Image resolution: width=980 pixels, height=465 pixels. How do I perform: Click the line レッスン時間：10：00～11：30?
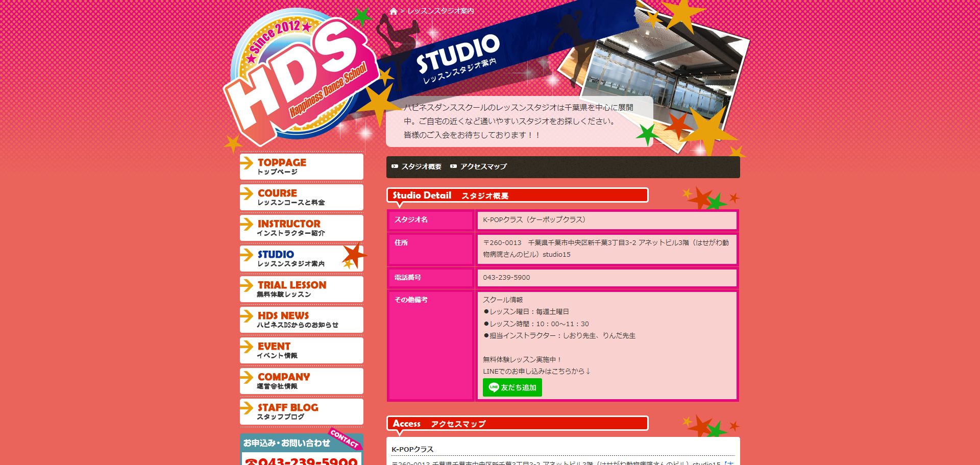pyautogui.click(x=536, y=324)
